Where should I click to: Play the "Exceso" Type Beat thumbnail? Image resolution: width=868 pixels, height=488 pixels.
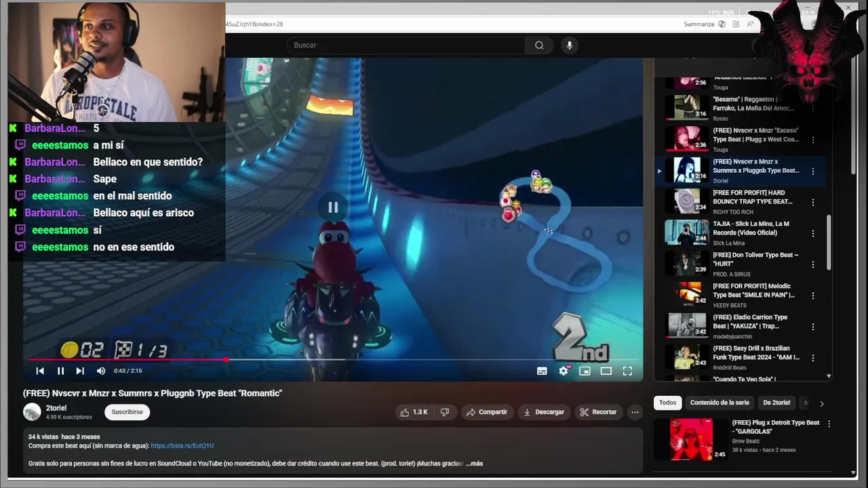pos(686,138)
